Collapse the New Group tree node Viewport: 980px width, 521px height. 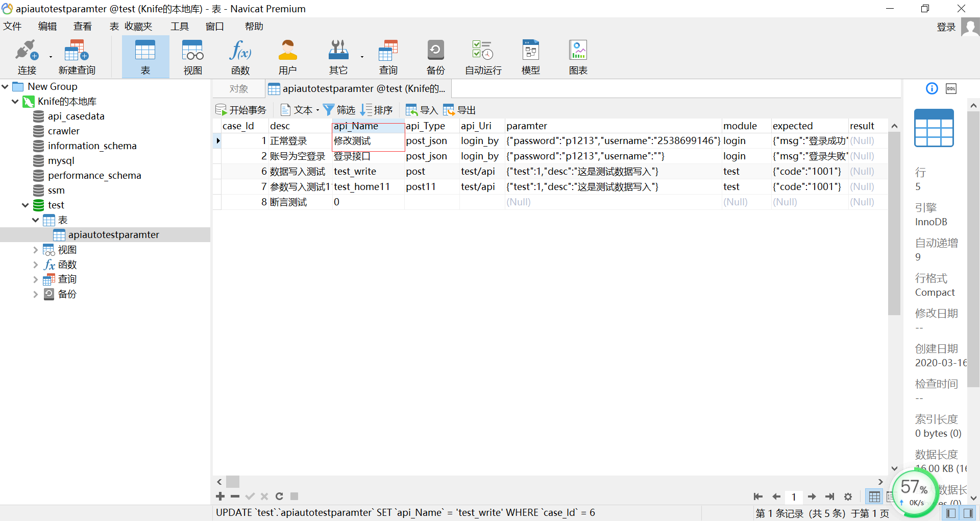(5, 86)
